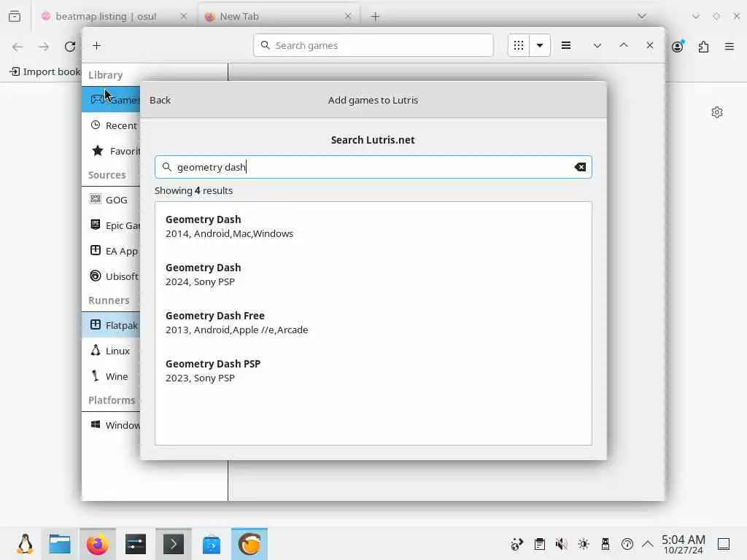Select the Epic Games source

click(x=111, y=225)
